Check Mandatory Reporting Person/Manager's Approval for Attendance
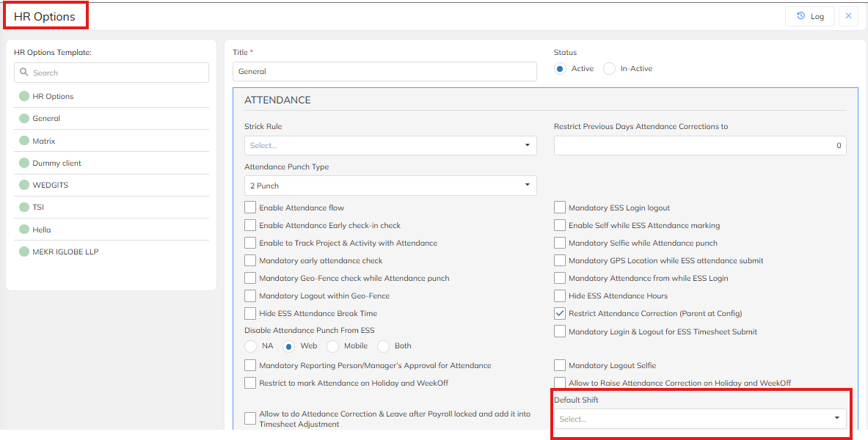The image size is (868, 440). (x=250, y=365)
